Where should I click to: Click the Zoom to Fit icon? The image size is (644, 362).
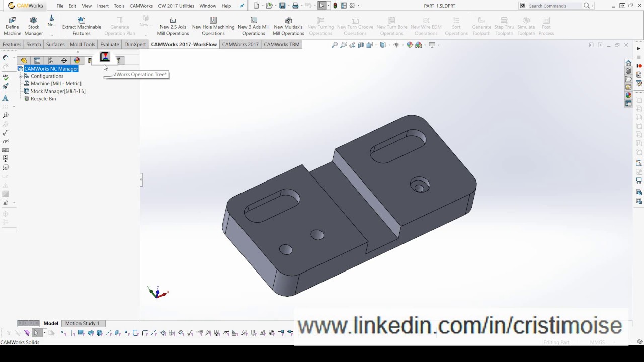tap(335, 45)
